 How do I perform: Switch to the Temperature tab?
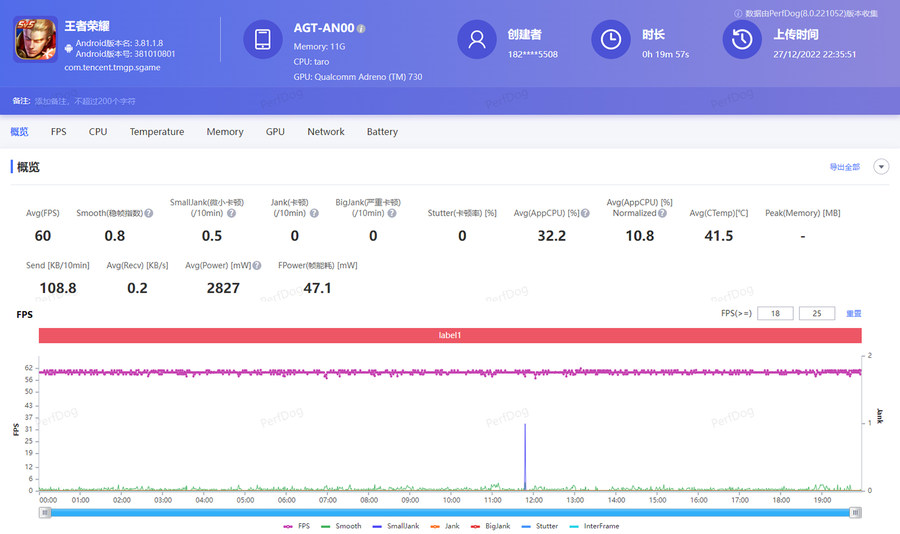[x=157, y=132]
